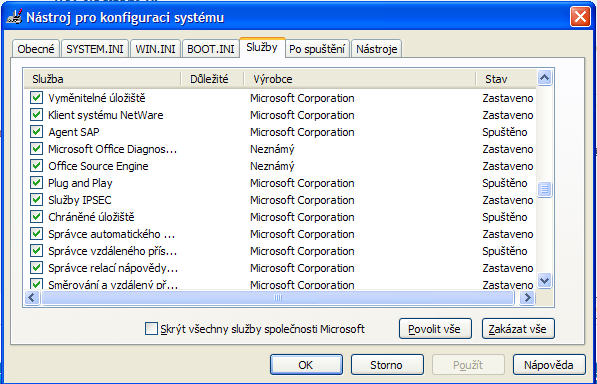Switch to the BOOT.INI tab
597x384 pixels.
pos(211,49)
